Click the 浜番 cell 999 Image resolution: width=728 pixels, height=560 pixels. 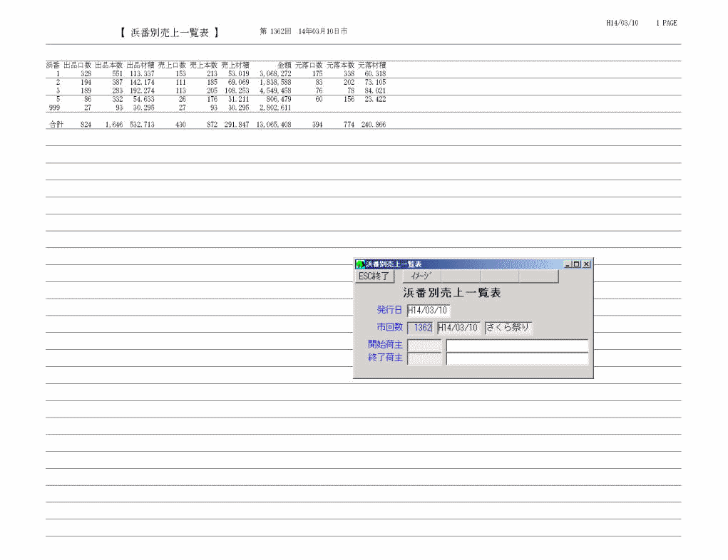tap(54, 108)
